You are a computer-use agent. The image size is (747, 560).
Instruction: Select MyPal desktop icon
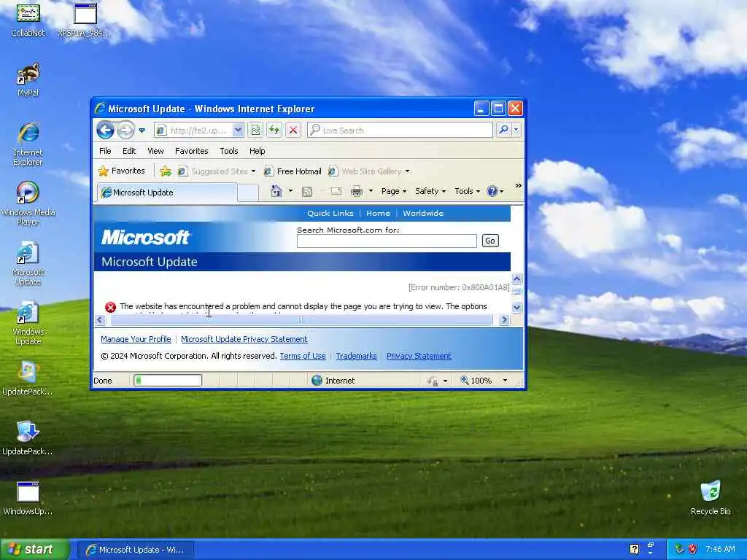pos(28,80)
